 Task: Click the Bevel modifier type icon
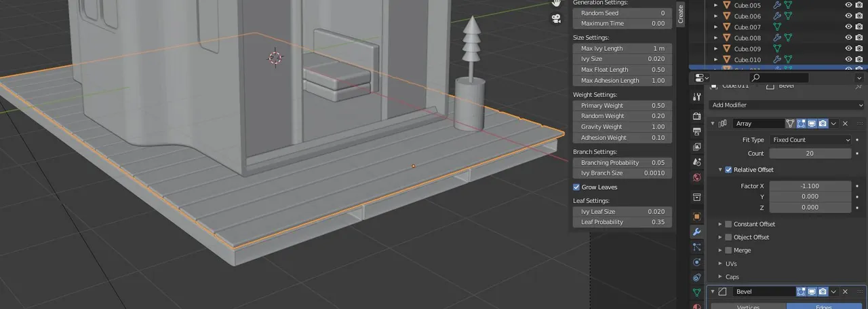(x=723, y=291)
